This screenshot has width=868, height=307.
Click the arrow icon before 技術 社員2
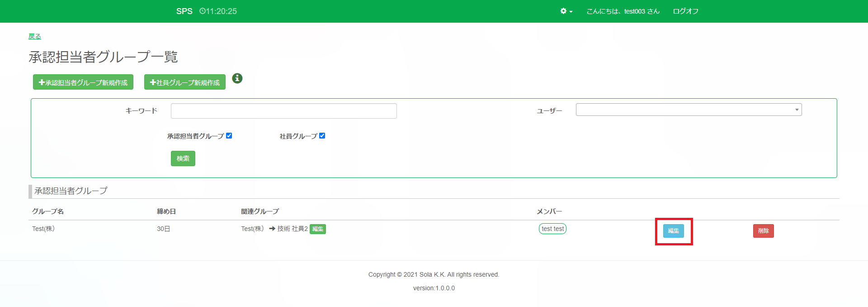point(272,229)
